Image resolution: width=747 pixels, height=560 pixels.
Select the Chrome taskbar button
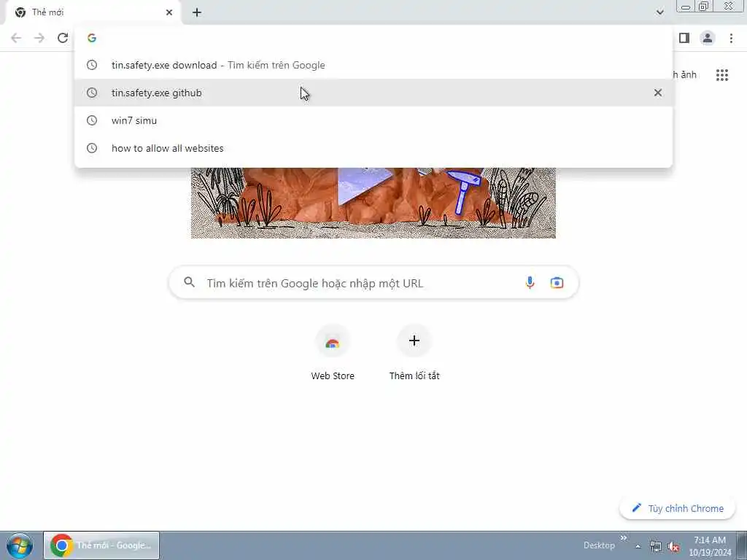(x=101, y=545)
